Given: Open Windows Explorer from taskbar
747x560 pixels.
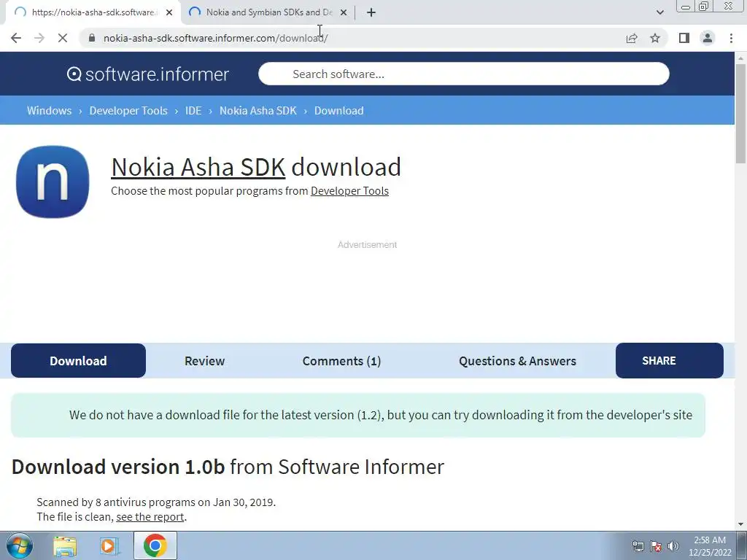Looking at the screenshot, I should pos(65,546).
